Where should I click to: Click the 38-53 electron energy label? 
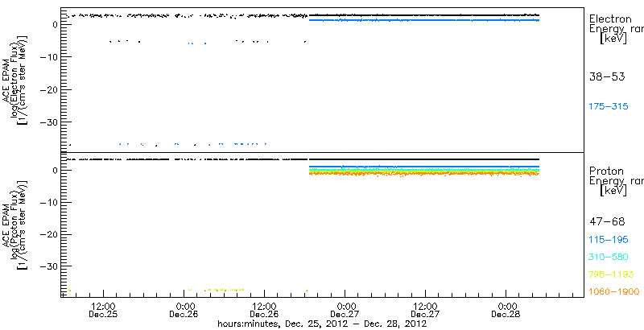[x=607, y=76]
